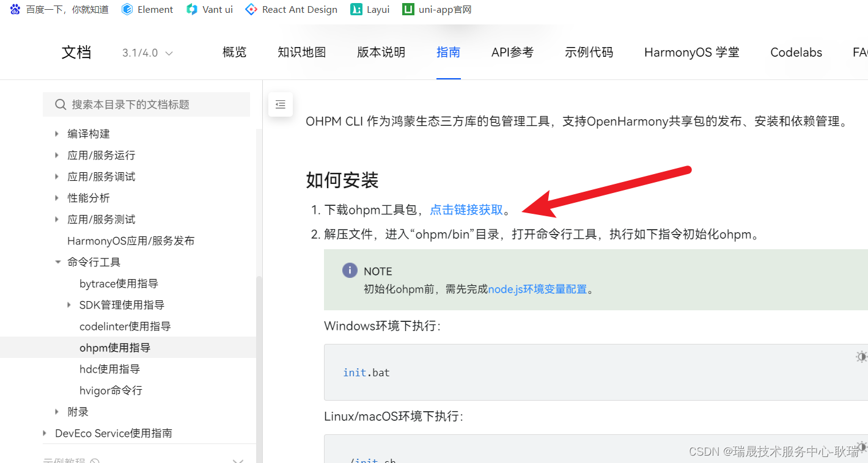Expand DevEco Service使用指南 node
Viewport: 868px width, 463px height.
(x=45, y=433)
